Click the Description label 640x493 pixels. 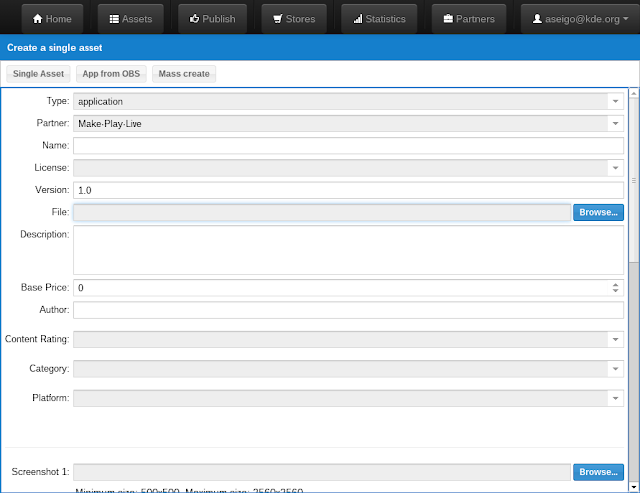tap(44, 234)
